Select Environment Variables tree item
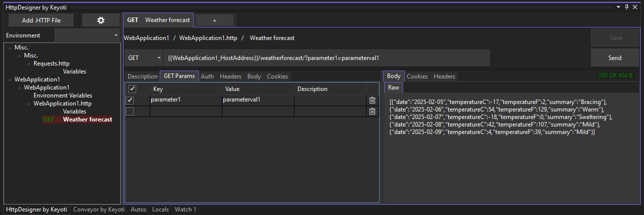The width and height of the screenshot is (644, 215). coord(63,95)
